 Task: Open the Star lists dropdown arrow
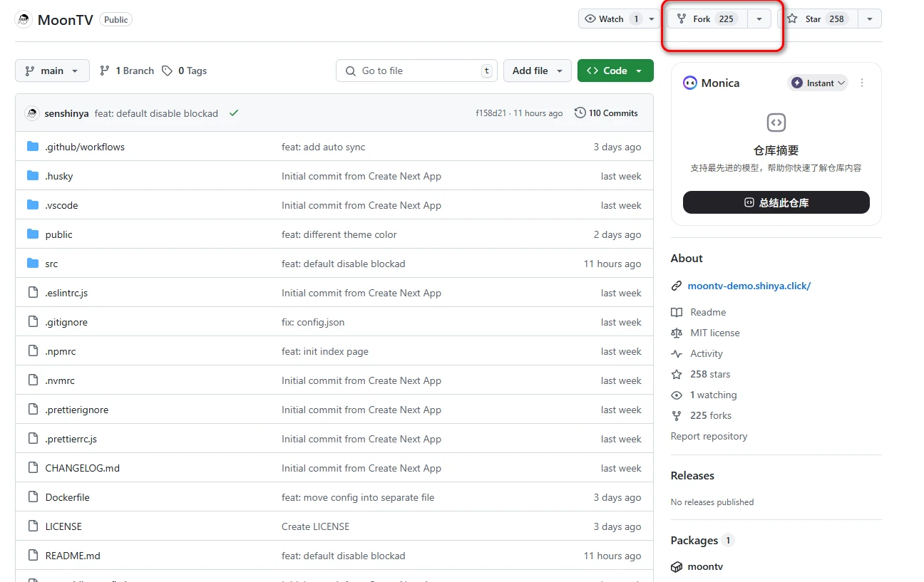(870, 19)
